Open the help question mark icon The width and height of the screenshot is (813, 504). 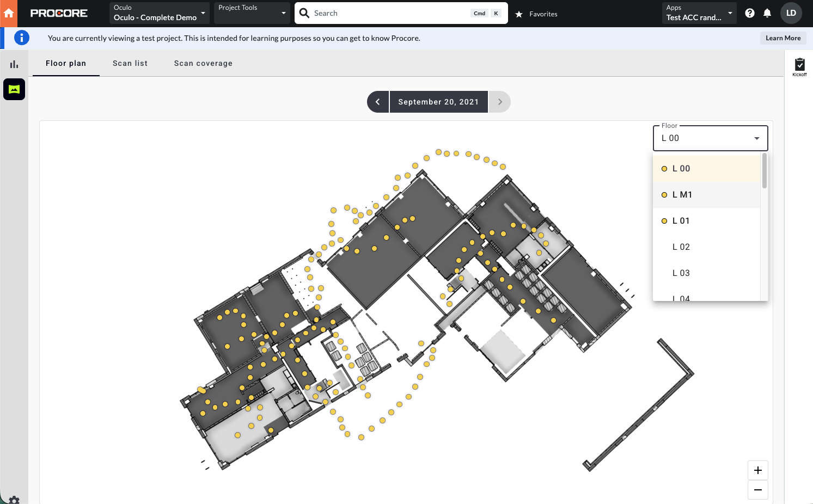[x=750, y=13]
